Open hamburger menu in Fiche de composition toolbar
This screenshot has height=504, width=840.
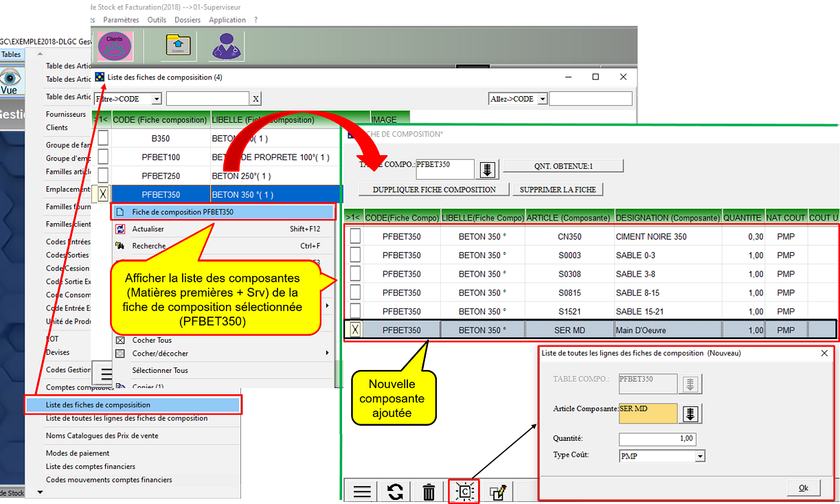coord(362,492)
